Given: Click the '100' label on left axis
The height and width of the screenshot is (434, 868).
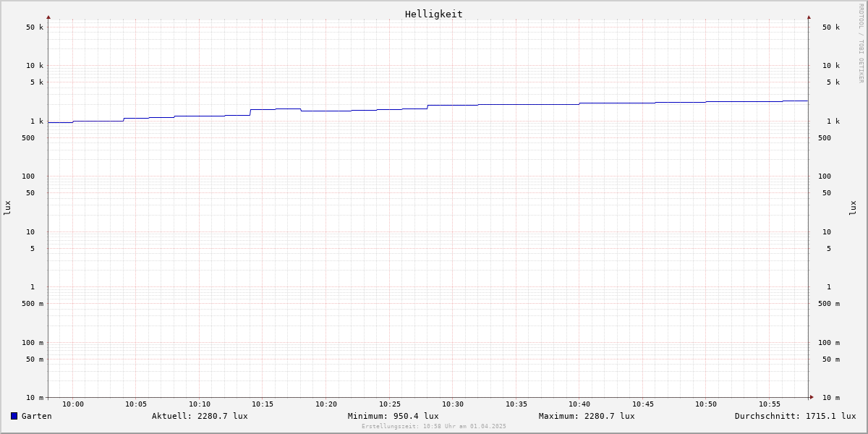Looking at the screenshot, I should tap(28, 176).
